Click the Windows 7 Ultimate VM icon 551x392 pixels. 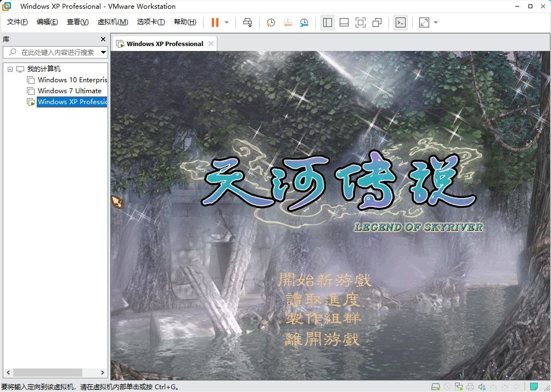(x=31, y=91)
